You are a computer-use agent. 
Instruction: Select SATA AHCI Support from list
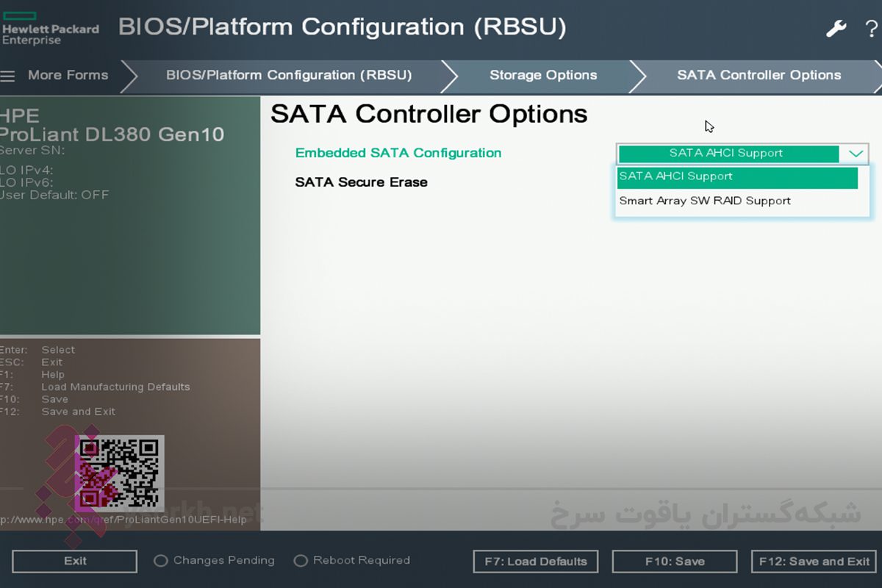[x=736, y=177]
